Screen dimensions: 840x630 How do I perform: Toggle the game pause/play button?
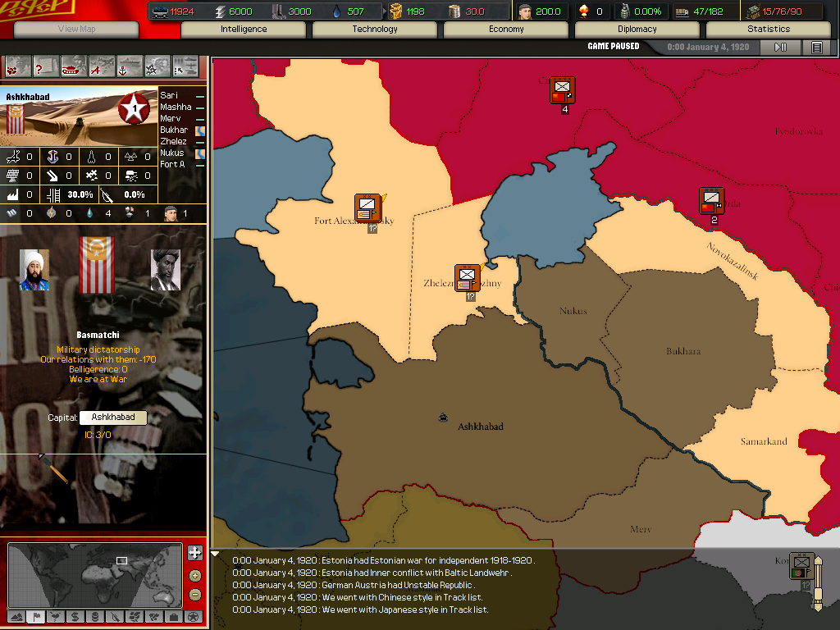[x=780, y=48]
